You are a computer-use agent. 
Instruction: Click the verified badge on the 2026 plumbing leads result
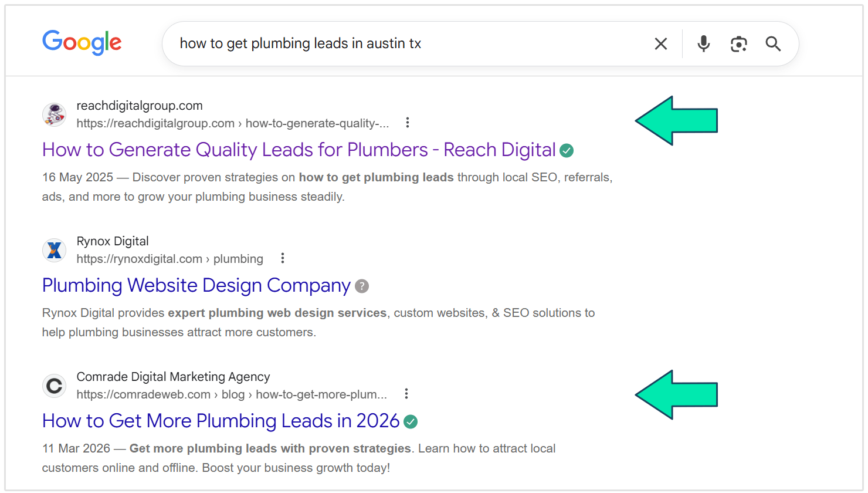tap(411, 421)
